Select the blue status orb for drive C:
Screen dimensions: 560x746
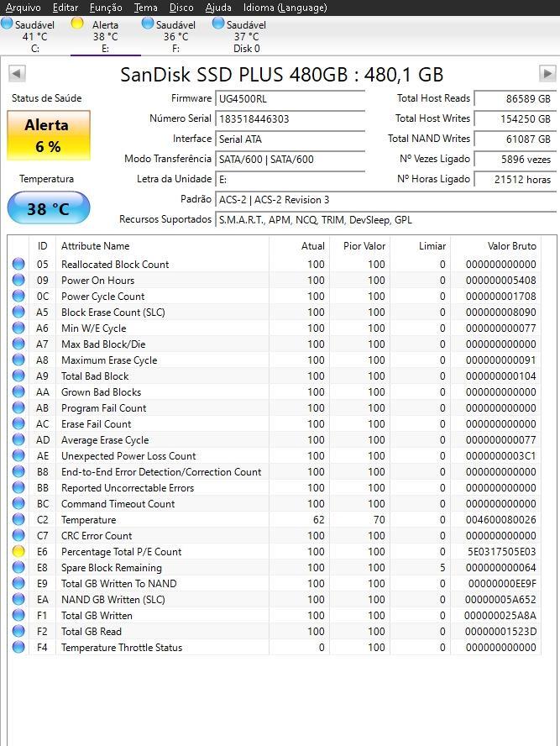(x=7, y=24)
